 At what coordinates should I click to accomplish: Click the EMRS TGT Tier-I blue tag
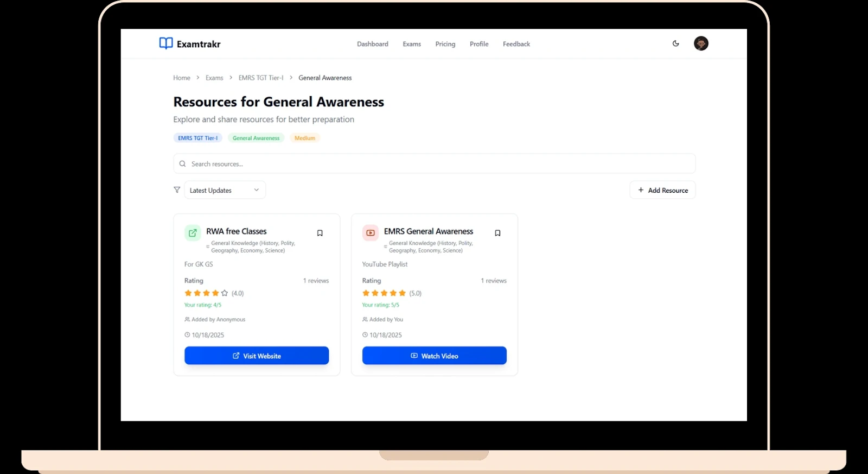point(198,138)
